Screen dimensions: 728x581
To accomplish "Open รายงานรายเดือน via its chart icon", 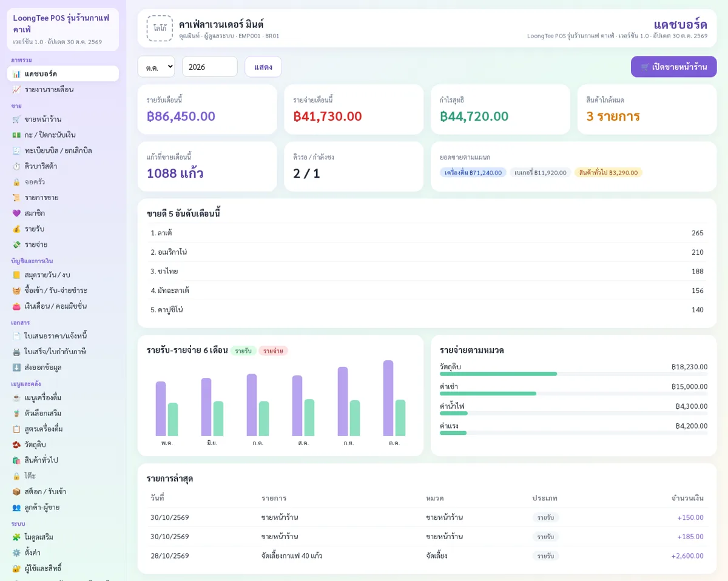I will pos(16,90).
